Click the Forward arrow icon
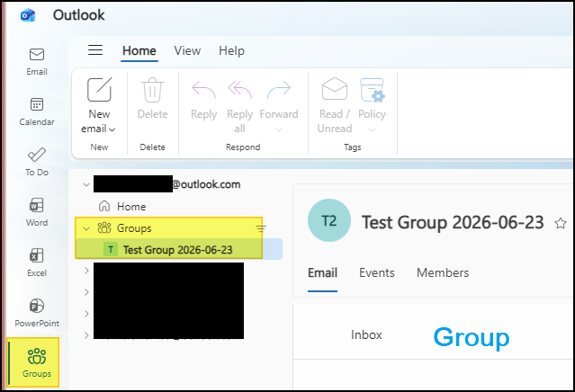 pyautogui.click(x=279, y=90)
